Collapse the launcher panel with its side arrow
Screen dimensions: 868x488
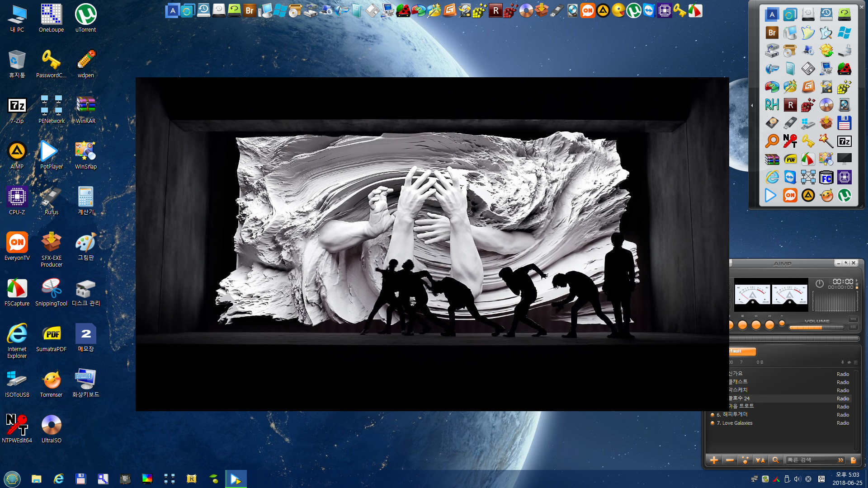(752, 105)
